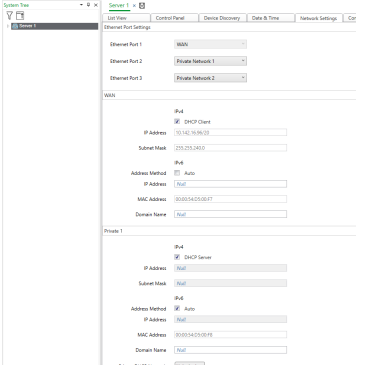Open the Ethernet Port 3 dropdown
Image resolution: width=371 pixels, height=370 pixels.
pyautogui.click(x=210, y=78)
